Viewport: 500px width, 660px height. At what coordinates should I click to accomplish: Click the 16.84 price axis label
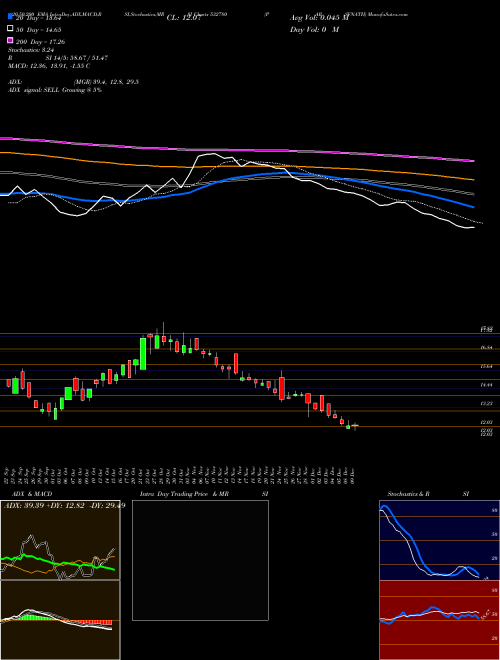tap(487, 348)
